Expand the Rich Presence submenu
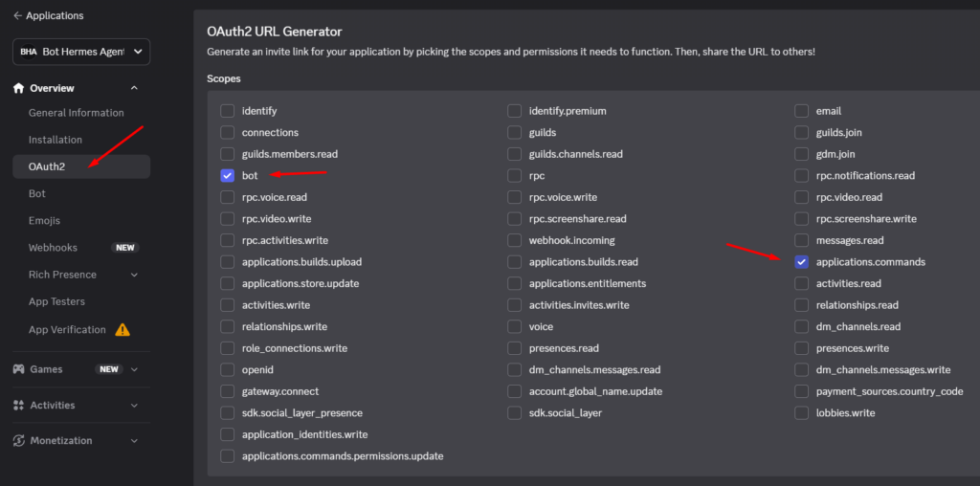 pos(134,275)
